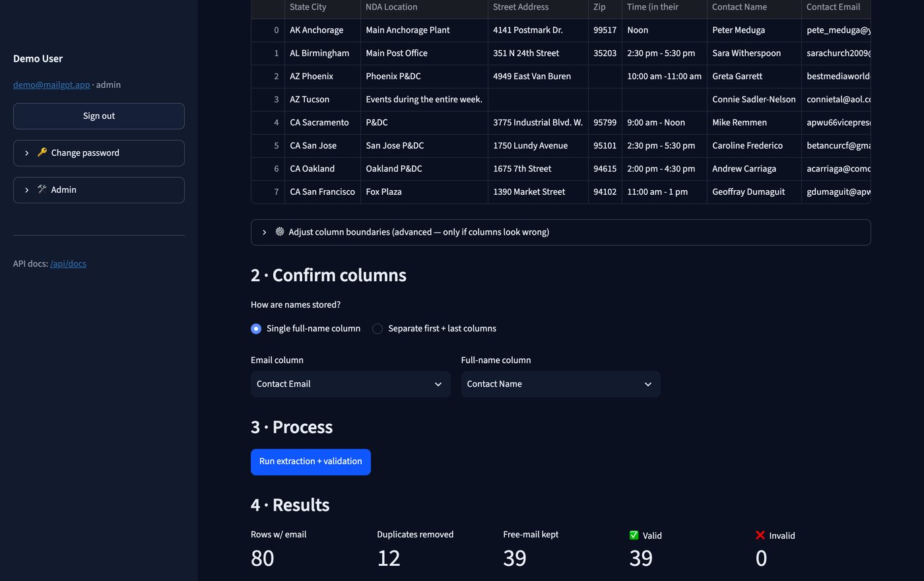Screen dimensions: 924x581
Task: Click the gear icon on Adjust column boundaries
Action: pos(280,232)
